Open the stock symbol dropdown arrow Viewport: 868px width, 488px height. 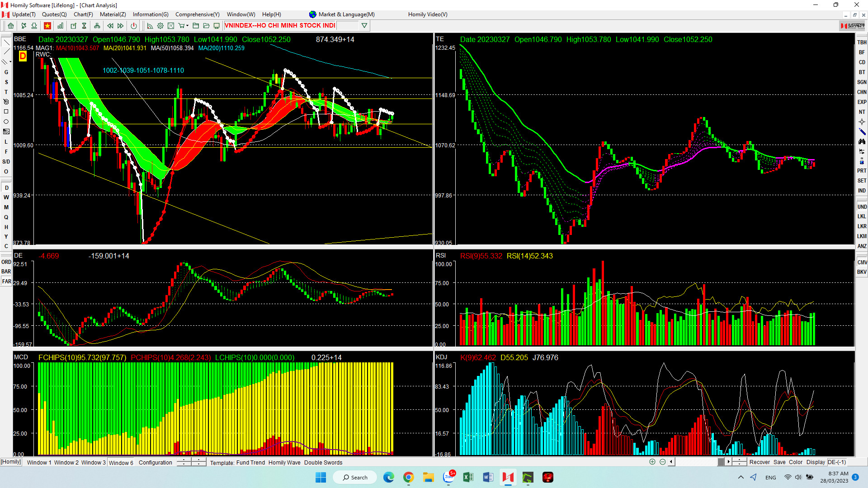point(364,26)
